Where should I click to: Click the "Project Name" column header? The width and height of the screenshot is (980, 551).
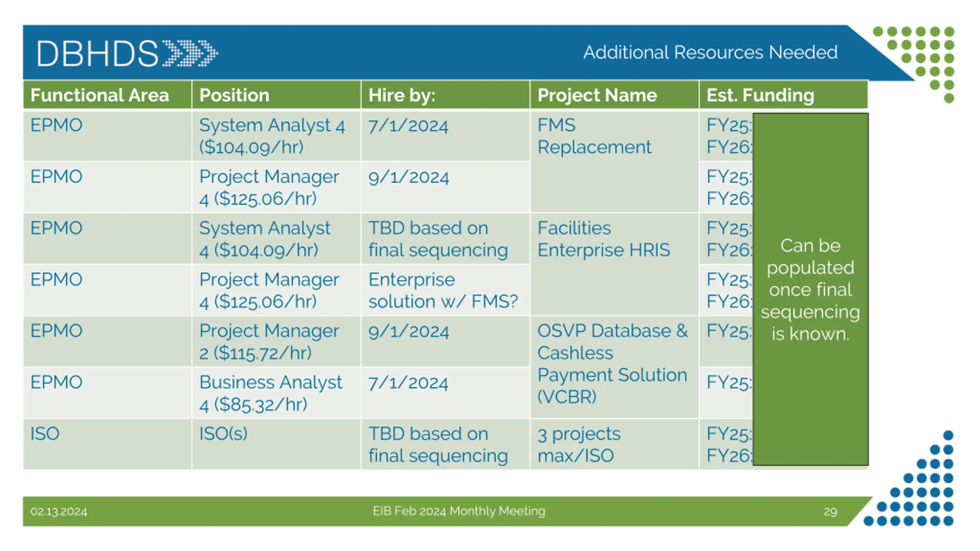597,95
